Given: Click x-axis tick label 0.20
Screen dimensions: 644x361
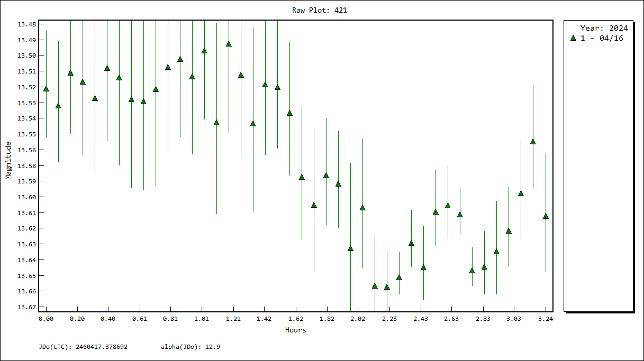Looking at the screenshot, I should pos(77,319).
